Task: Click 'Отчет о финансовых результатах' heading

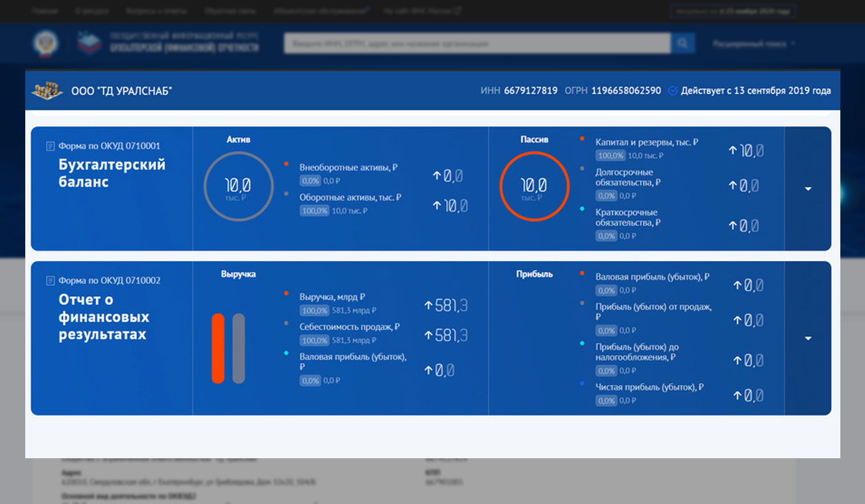Action: coord(104,317)
